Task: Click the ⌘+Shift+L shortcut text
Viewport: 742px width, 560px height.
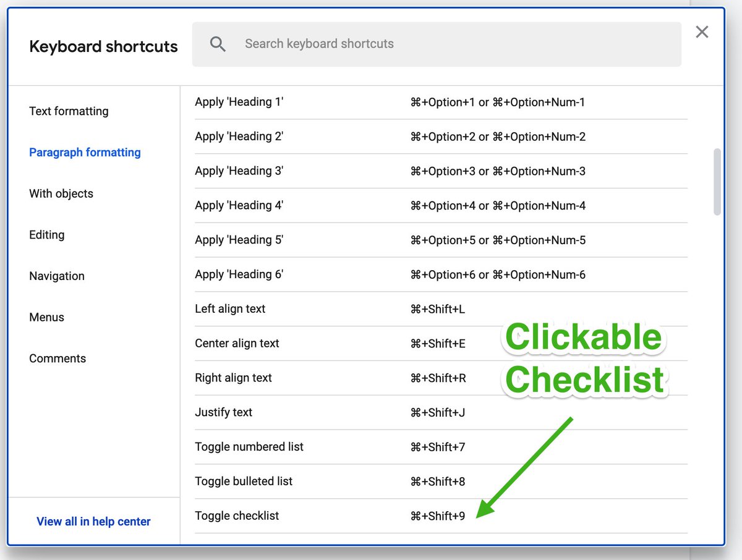Action: coord(437,309)
